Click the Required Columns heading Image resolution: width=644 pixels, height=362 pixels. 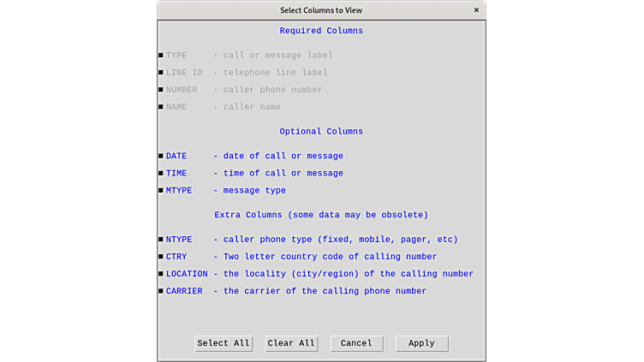[x=321, y=31]
